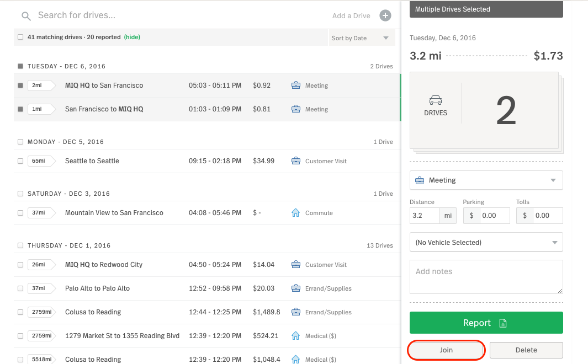This screenshot has height=364, width=588.
Task: Uncheck the MIQ HQ to San Francisco drive
Action: pyautogui.click(x=20, y=85)
